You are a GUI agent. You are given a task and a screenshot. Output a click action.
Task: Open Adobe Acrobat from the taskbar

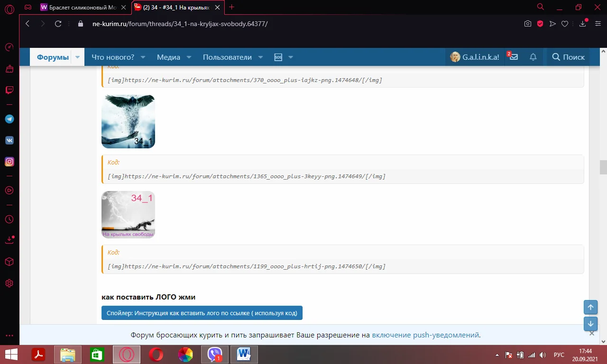click(38, 355)
